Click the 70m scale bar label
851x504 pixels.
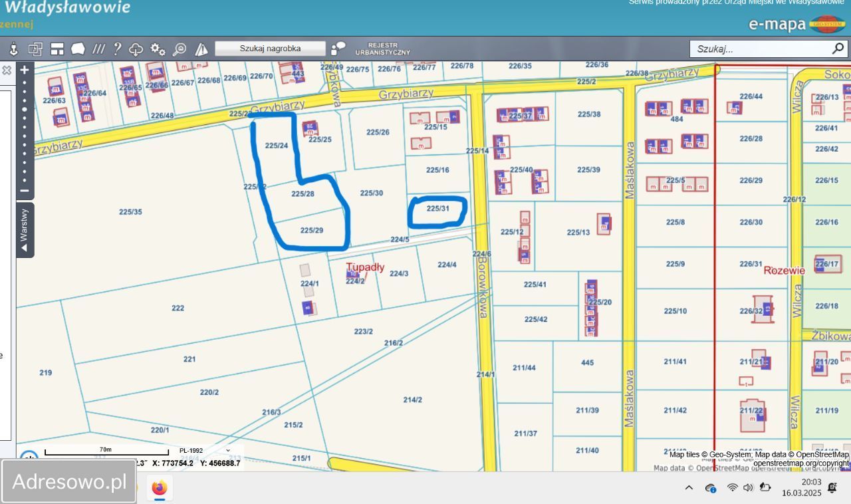click(x=106, y=449)
